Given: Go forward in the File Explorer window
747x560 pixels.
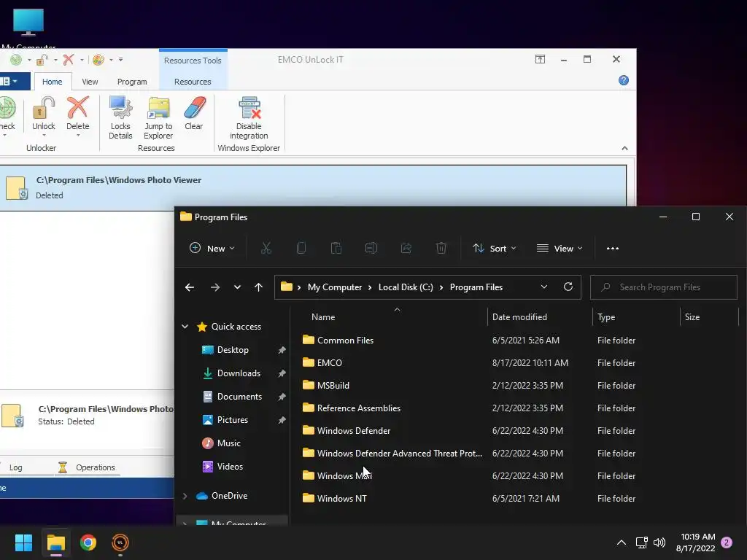Looking at the screenshot, I should click(x=215, y=287).
